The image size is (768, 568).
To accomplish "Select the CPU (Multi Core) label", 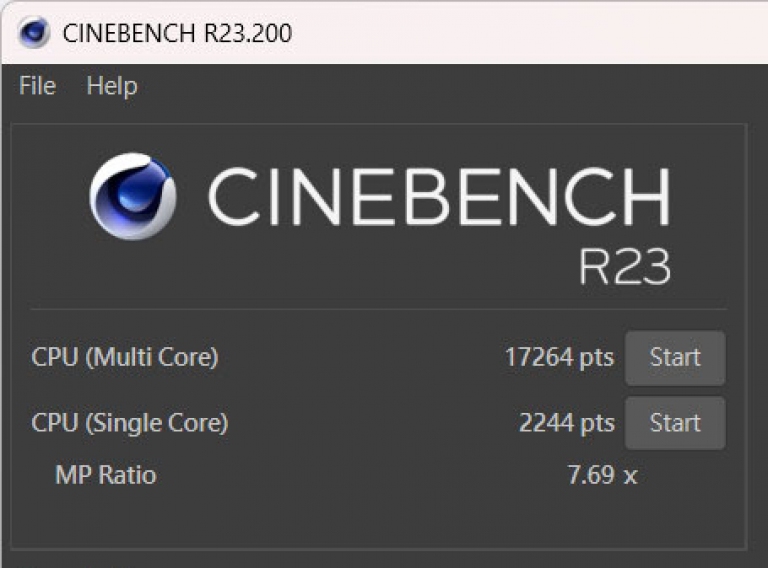I will (125, 357).
